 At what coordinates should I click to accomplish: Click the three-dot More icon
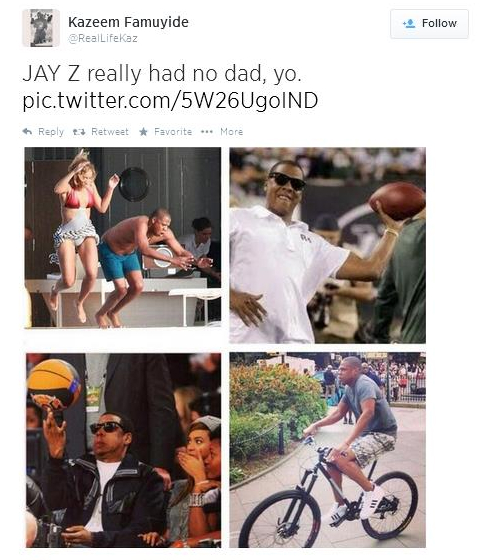(x=207, y=132)
